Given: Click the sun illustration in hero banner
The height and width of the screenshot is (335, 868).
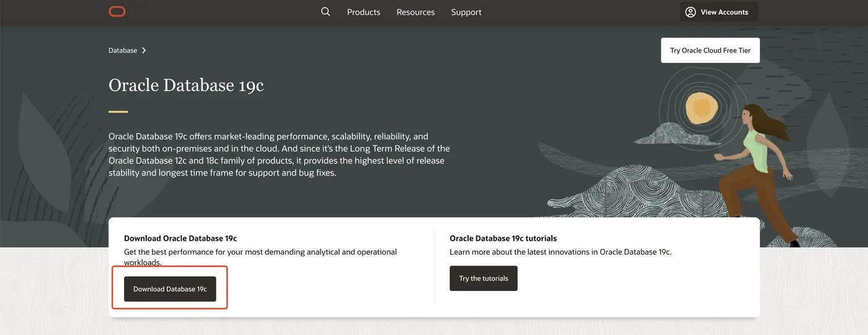Looking at the screenshot, I should click(x=702, y=108).
